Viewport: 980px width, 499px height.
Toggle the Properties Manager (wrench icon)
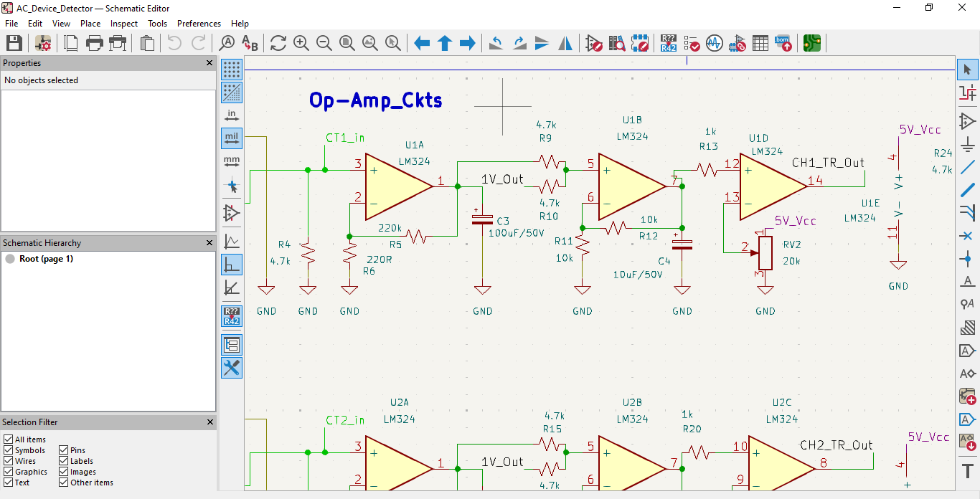pos(231,368)
